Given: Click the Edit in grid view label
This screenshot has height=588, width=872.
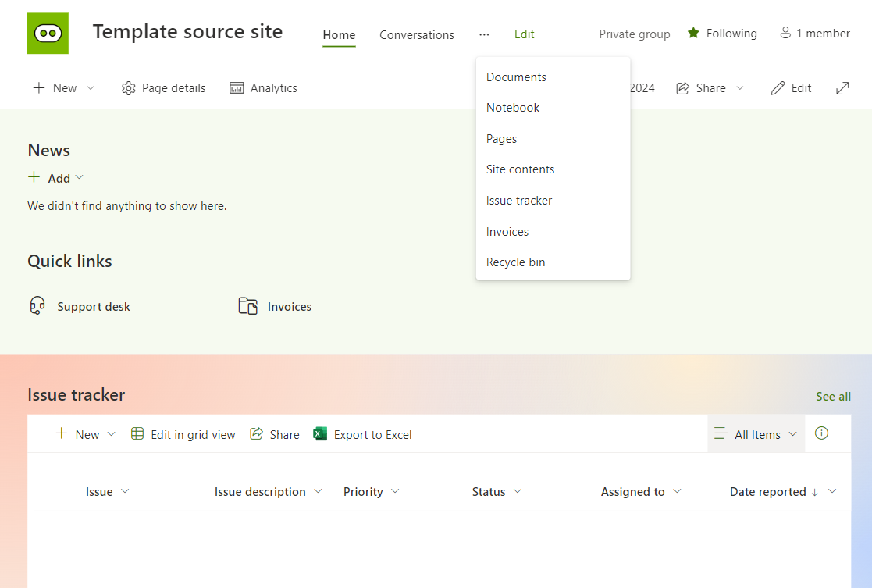Looking at the screenshot, I should point(193,434).
